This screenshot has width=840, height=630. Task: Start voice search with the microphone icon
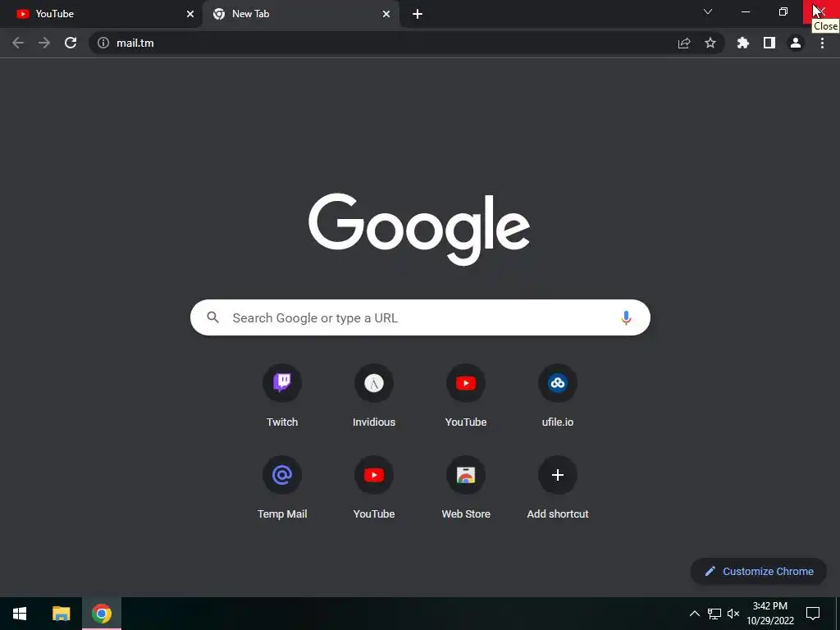coord(626,317)
